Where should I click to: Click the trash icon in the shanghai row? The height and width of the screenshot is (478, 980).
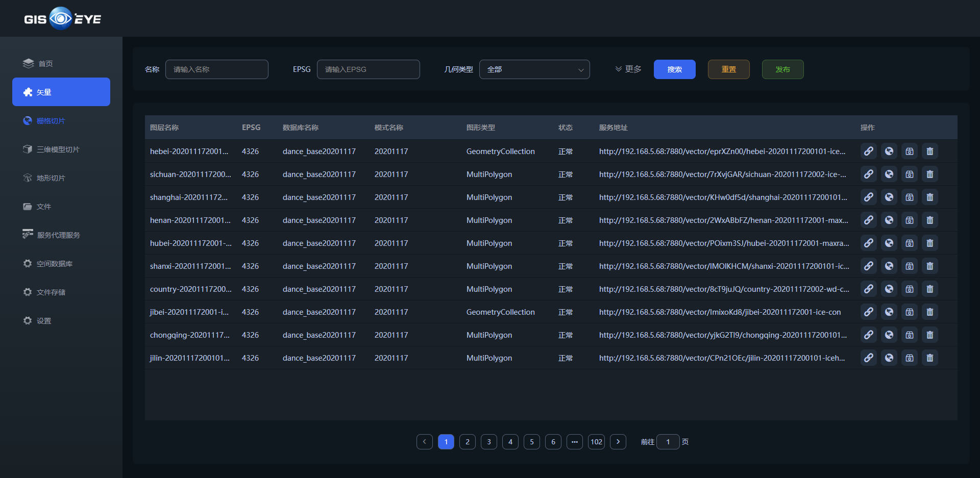[929, 197]
